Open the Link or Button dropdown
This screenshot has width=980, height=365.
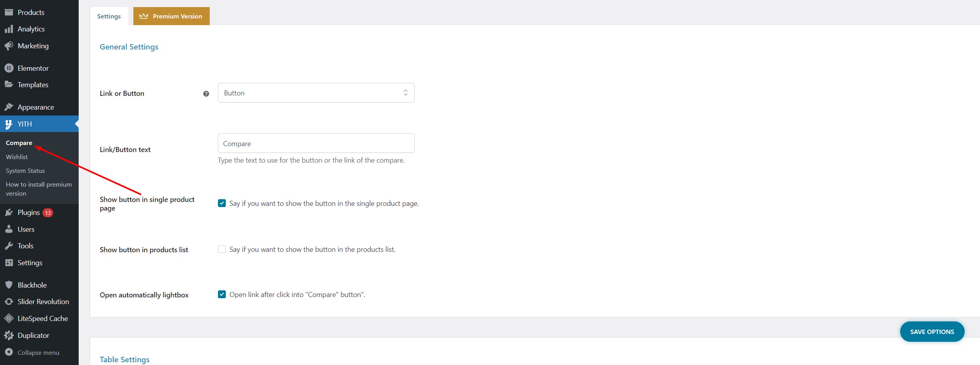click(316, 93)
